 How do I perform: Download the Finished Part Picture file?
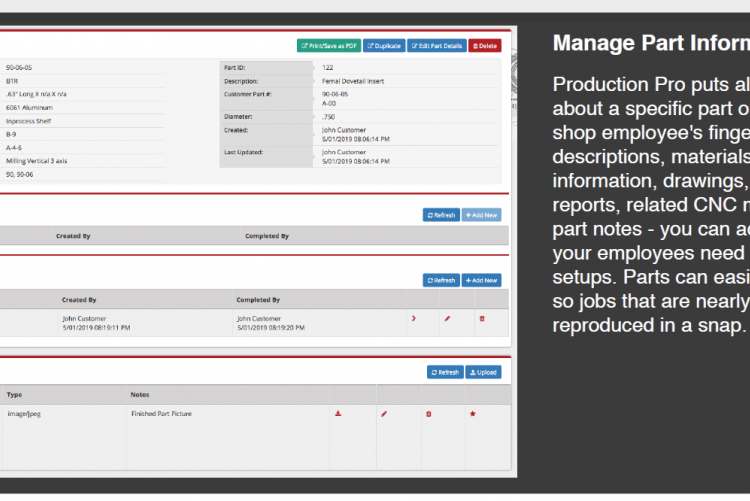click(x=338, y=413)
